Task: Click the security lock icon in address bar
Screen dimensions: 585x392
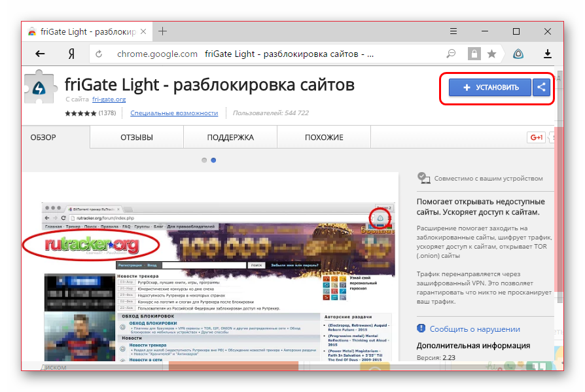Action: 474,54
